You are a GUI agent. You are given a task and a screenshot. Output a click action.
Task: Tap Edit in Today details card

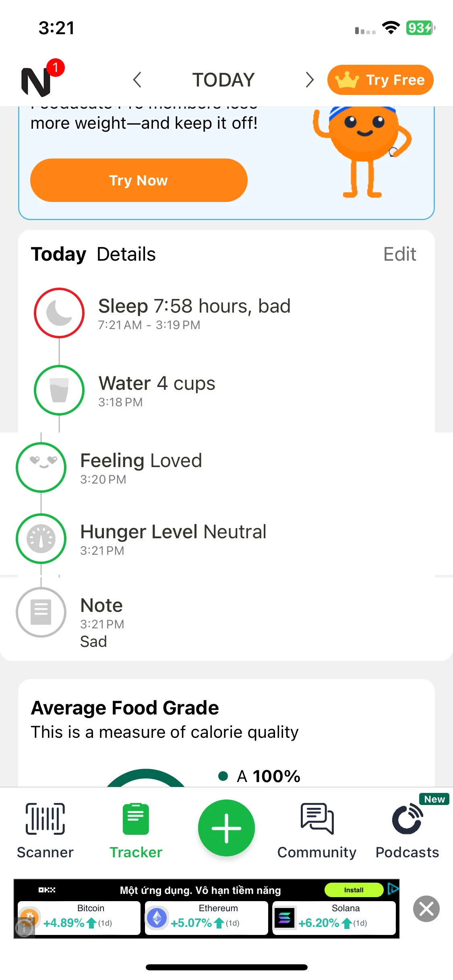(399, 254)
